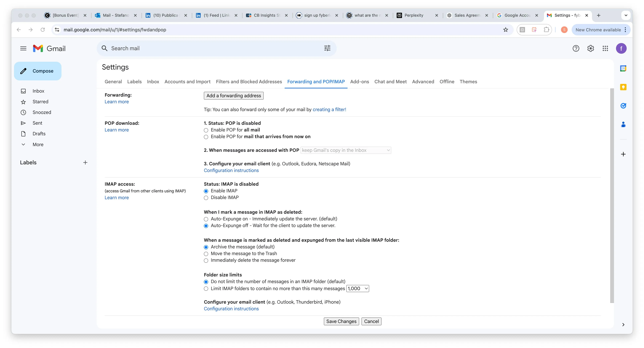The height and width of the screenshot is (348, 644).
Task: Select Disable IMAP radio button
Action: (206, 198)
